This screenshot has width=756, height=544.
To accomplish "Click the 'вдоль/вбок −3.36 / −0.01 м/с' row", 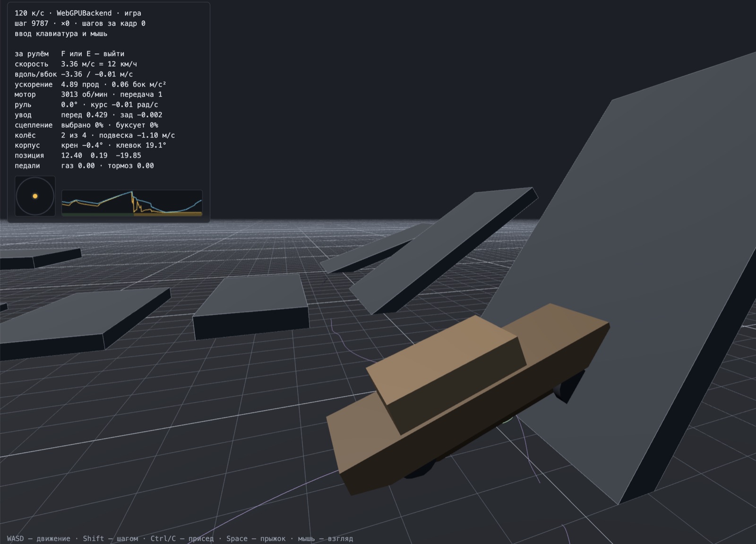I will 74,74.
